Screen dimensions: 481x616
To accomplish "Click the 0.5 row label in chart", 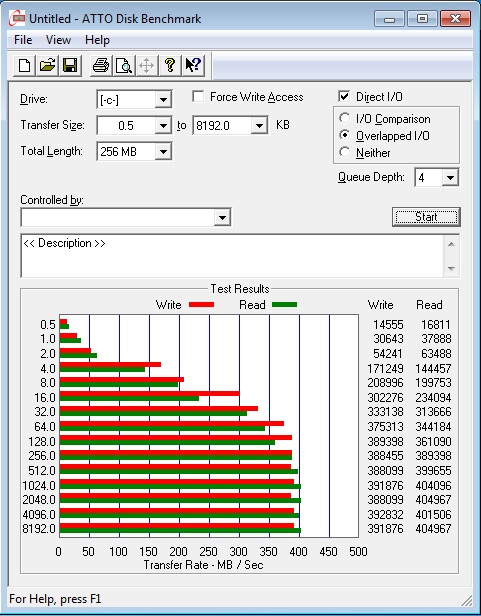I will 48,325.
